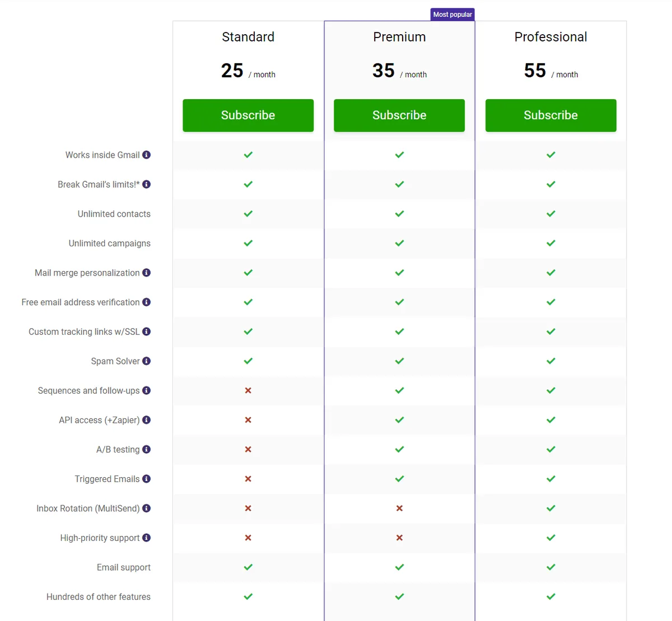Open info for Free email address verification
672x621 pixels.
(146, 302)
